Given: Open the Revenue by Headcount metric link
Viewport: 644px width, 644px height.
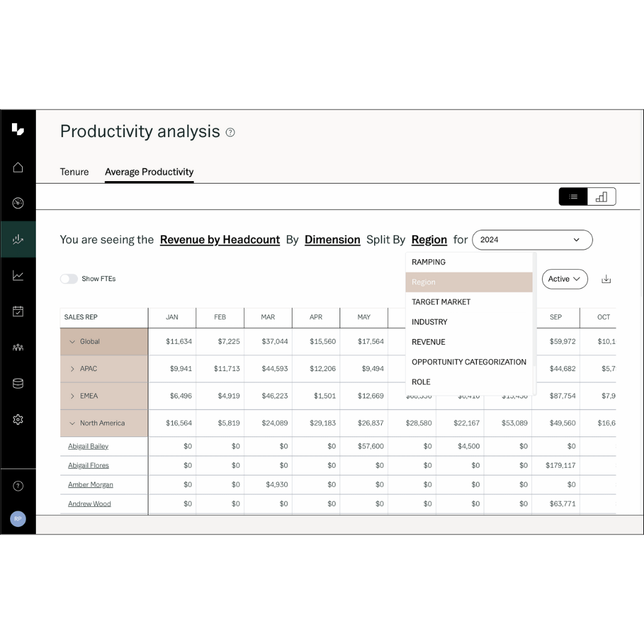Looking at the screenshot, I should [x=219, y=240].
